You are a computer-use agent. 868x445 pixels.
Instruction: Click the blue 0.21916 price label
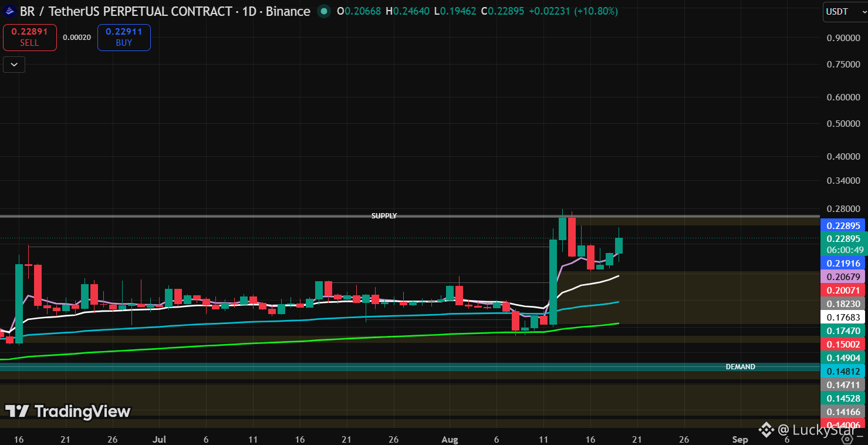[843, 264]
